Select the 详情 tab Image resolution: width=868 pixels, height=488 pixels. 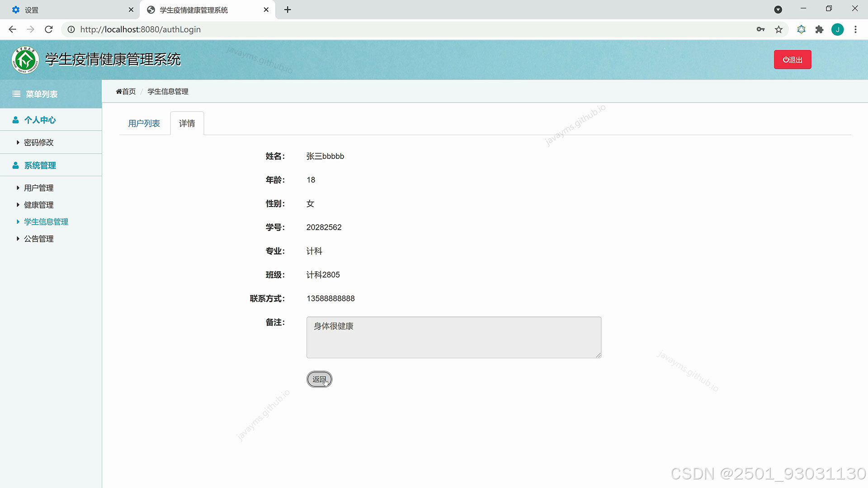[x=187, y=123]
